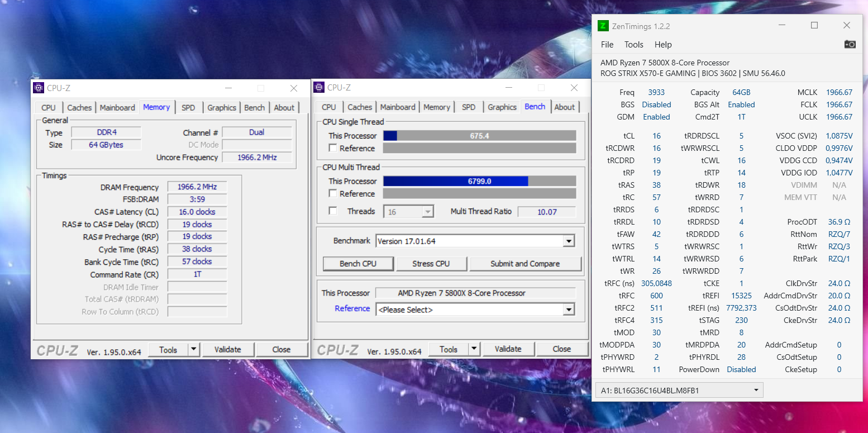Click the DRAM Frequency value 1966.2 MHz
The height and width of the screenshot is (433, 868).
tap(197, 187)
